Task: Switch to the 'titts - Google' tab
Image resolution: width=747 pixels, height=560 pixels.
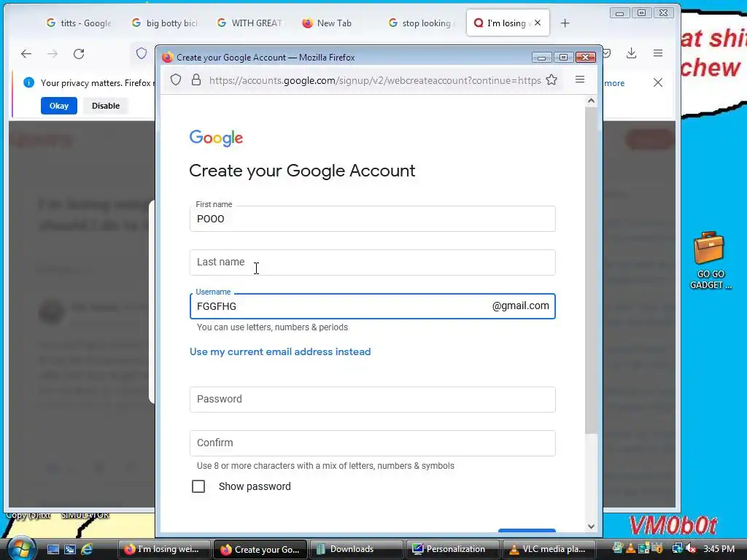Action: (79, 23)
